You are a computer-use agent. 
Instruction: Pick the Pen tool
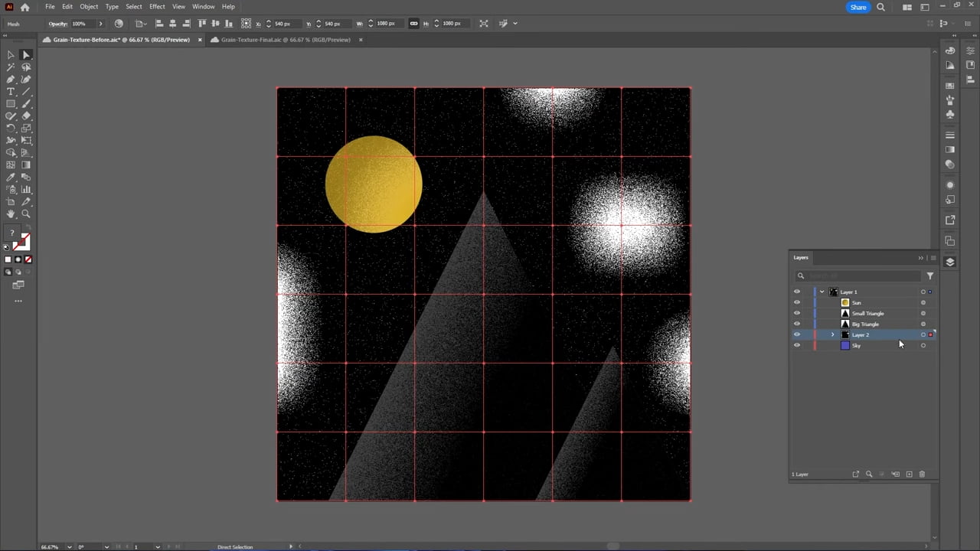point(11,79)
